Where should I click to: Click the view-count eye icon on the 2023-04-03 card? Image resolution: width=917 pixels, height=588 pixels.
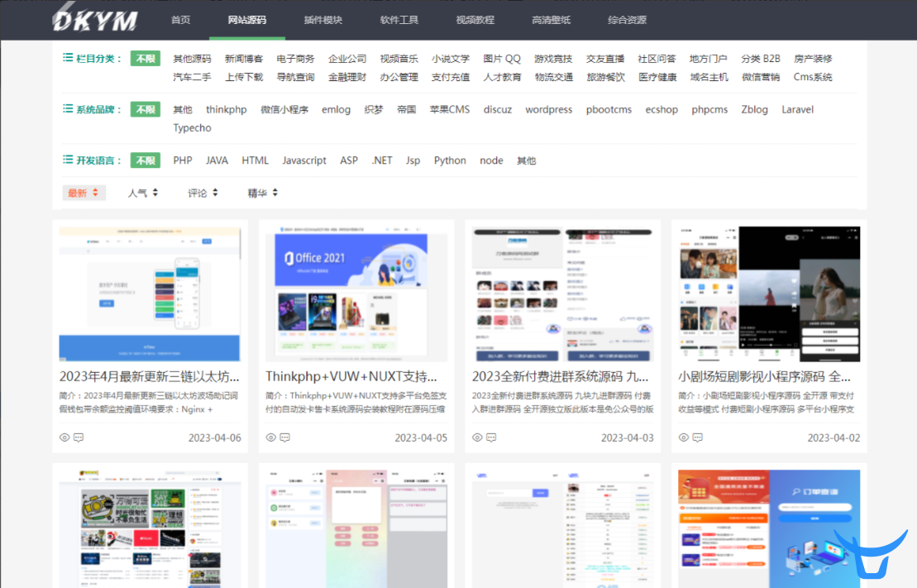pyautogui.click(x=477, y=437)
